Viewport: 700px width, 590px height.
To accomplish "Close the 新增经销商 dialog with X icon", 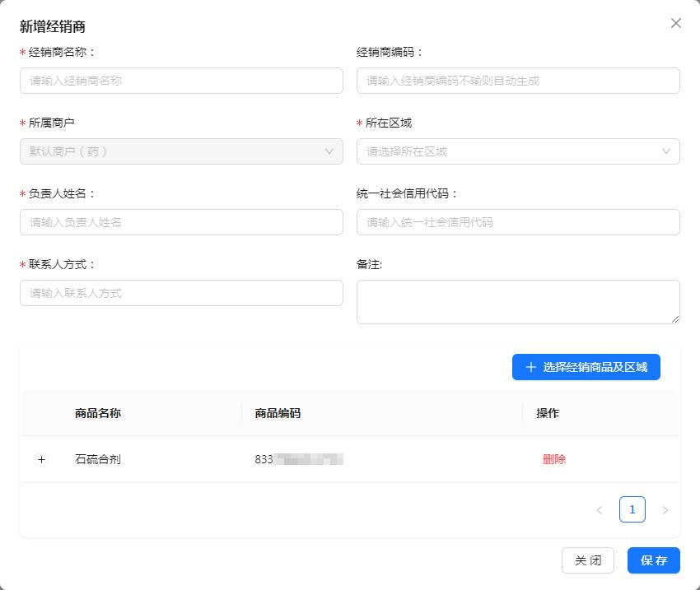I will pos(676,23).
